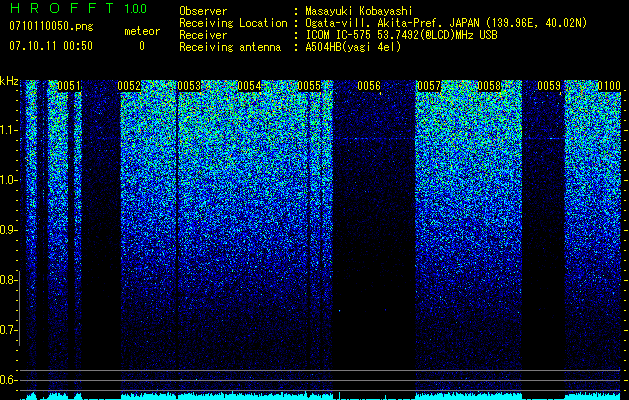Click the 0051 time marker
The height and width of the screenshot is (400, 629).
click(69, 86)
